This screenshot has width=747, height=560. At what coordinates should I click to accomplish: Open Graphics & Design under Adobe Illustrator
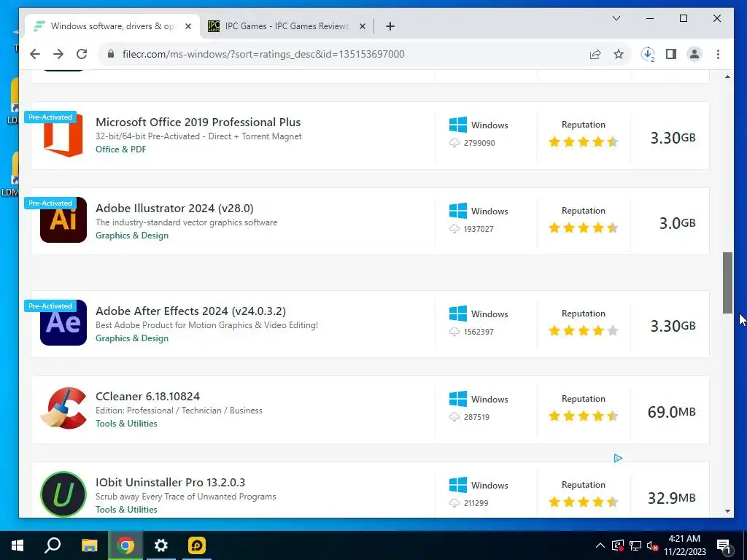point(132,236)
